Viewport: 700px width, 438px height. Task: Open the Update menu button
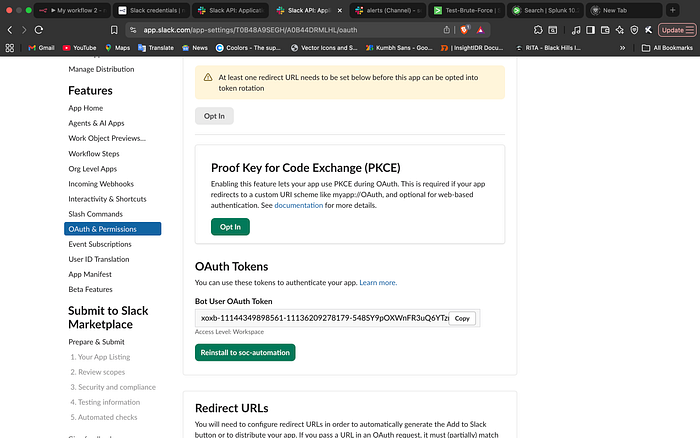(x=677, y=30)
